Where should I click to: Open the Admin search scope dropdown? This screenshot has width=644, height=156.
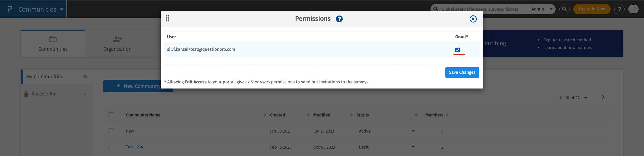[x=551, y=9]
